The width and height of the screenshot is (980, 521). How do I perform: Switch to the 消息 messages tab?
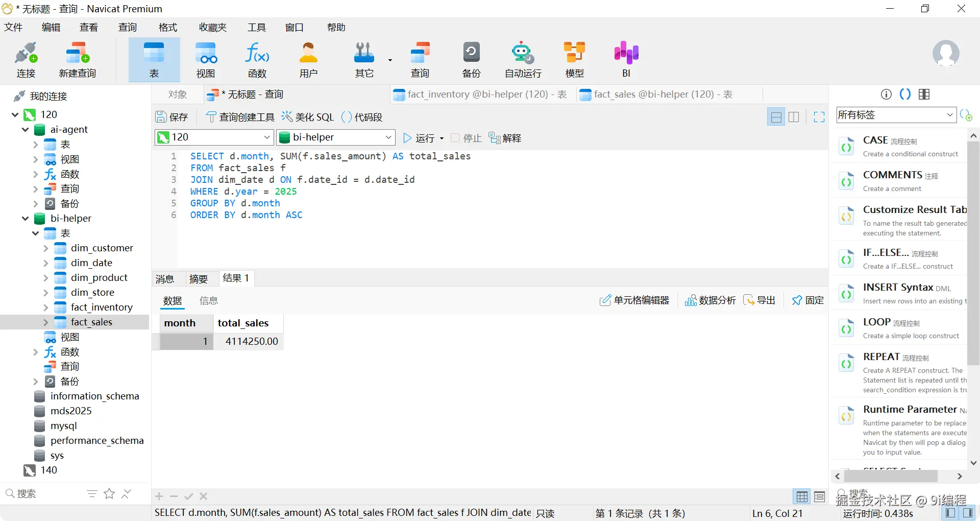[165, 279]
